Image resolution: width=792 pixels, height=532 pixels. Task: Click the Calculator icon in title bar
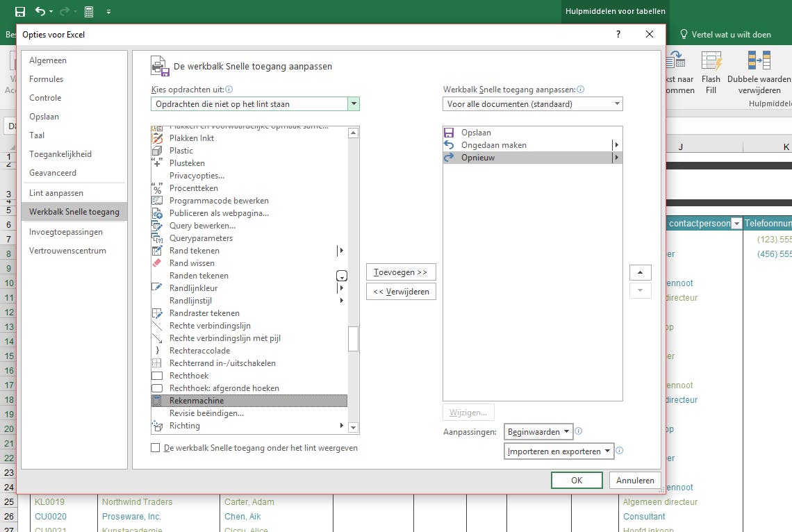click(x=89, y=12)
